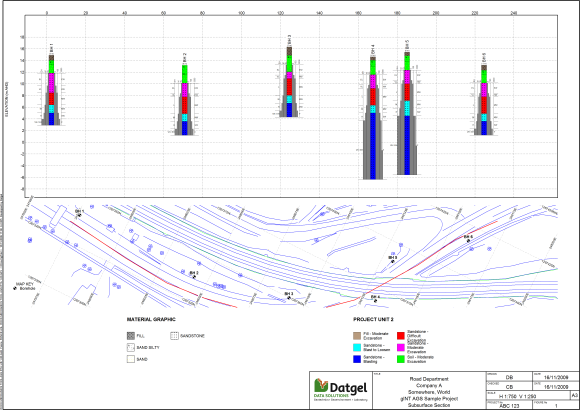Click the green Soil Moderate Excavation swatch
Screen dimensions: 580x410
coord(401,359)
